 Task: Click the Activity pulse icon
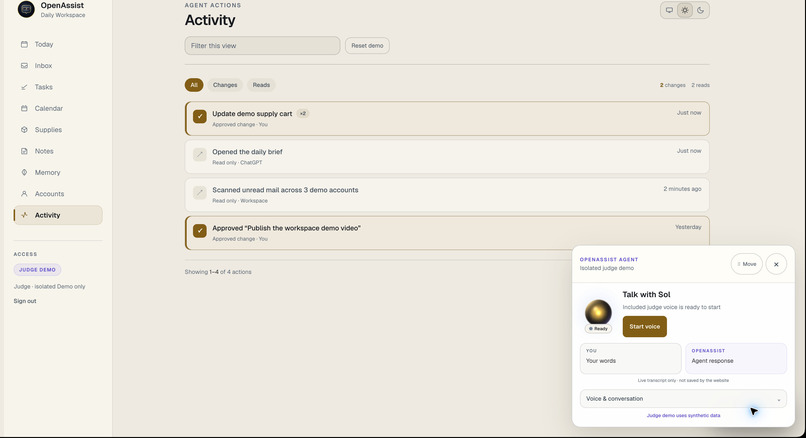(24, 215)
